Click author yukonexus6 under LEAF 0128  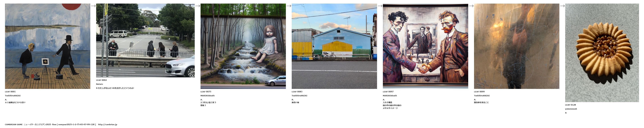(571, 109)
